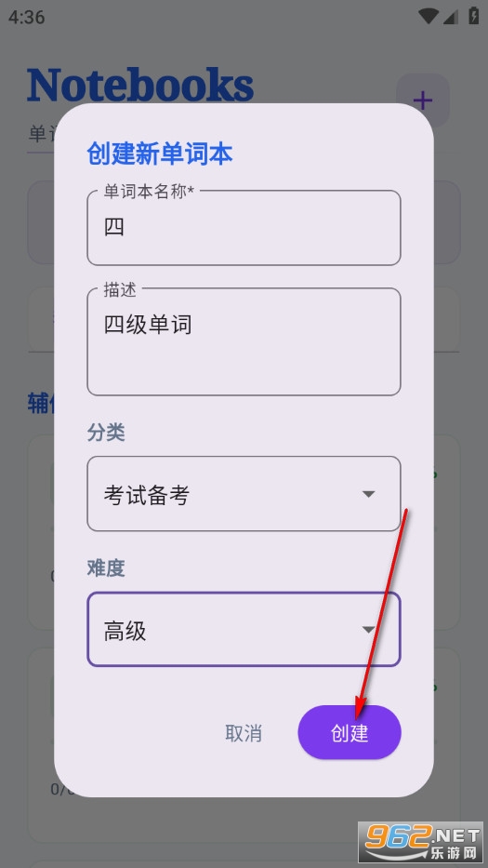Click the 难度 dropdown arrow icon
Screen dimensions: 488x868
click(368, 630)
